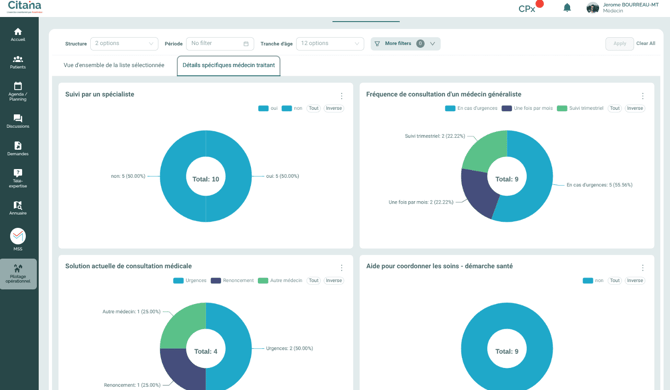Viewport: 670px width, 390px height.
Task: Click Inverse in Suivi par un spécialiste legend
Action: pos(334,108)
